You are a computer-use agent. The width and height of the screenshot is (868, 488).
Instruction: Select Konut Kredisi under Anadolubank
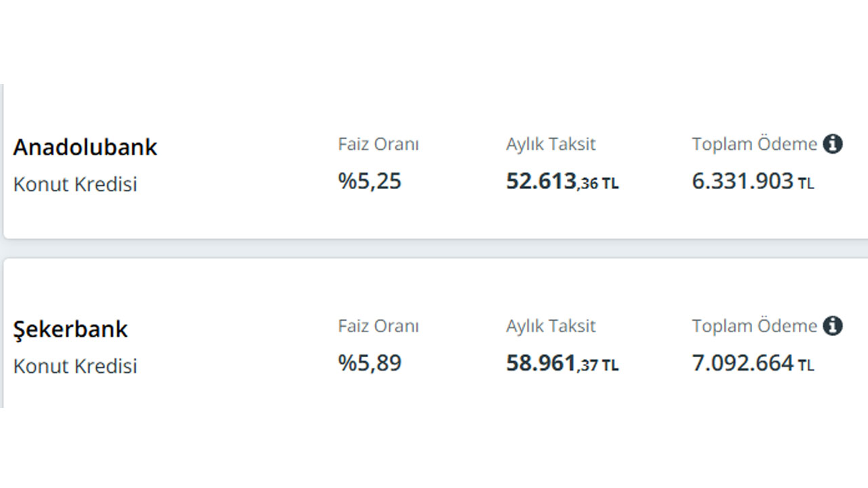tap(75, 184)
